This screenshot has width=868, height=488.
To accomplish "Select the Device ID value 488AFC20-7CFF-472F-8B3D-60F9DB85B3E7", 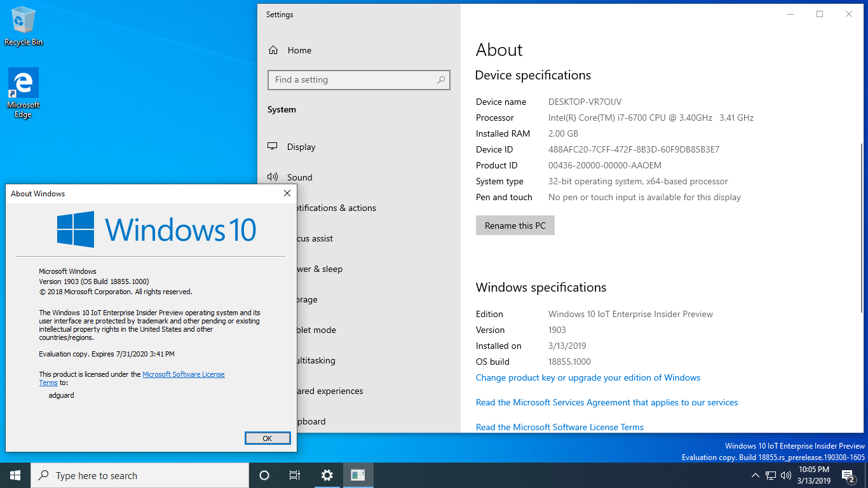I will pos(634,149).
